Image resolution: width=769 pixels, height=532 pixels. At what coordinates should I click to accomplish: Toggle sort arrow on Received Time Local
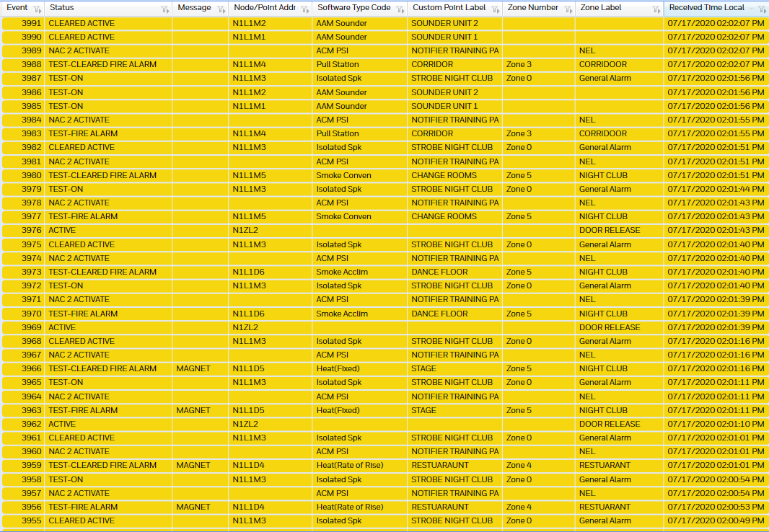pyautogui.click(x=751, y=8)
